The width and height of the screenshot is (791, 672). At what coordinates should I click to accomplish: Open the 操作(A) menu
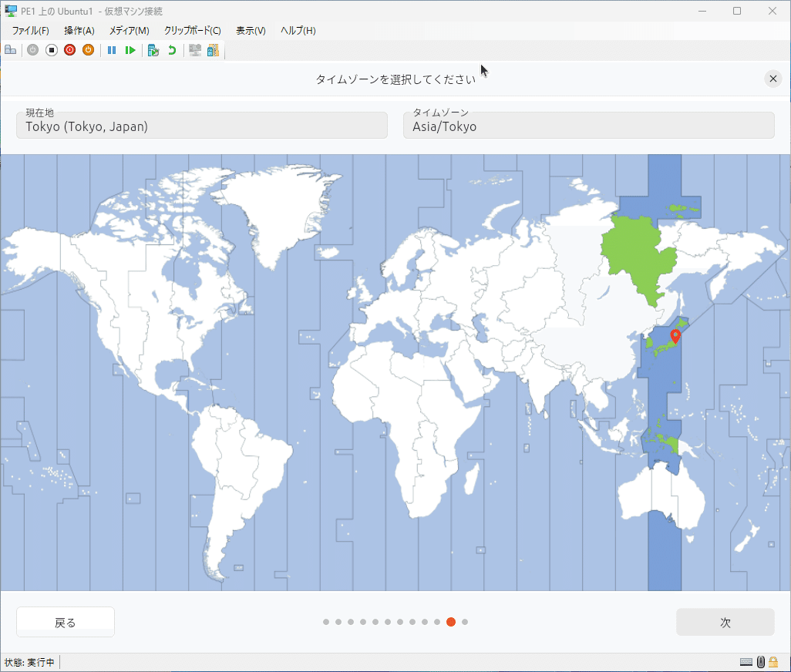(x=79, y=31)
